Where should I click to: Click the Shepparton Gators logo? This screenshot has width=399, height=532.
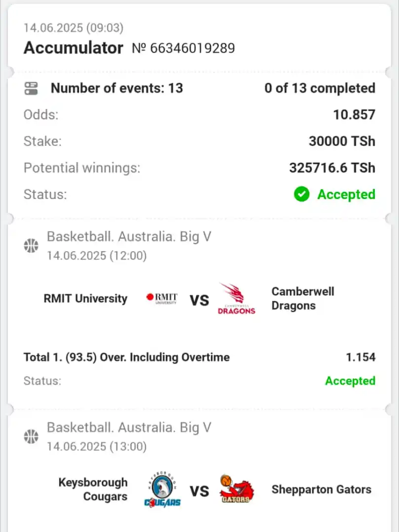pyautogui.click(x=237, y=489)
